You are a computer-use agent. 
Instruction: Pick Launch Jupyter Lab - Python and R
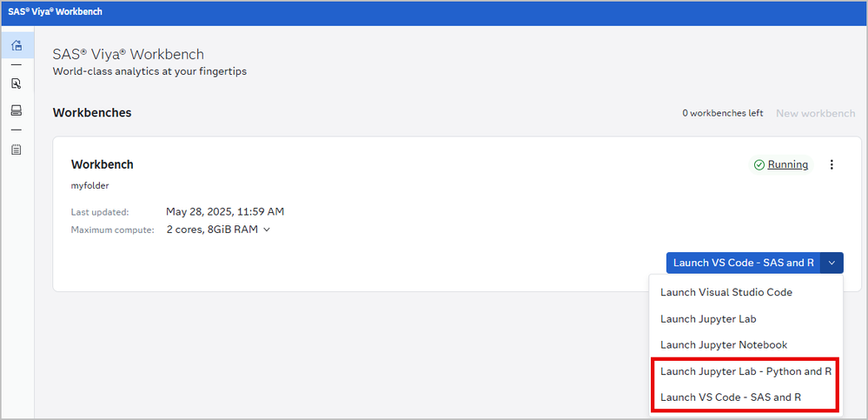(745, 371)
